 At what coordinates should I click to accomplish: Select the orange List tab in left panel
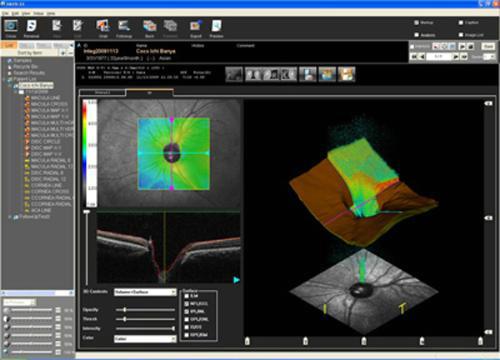point(9,45)
